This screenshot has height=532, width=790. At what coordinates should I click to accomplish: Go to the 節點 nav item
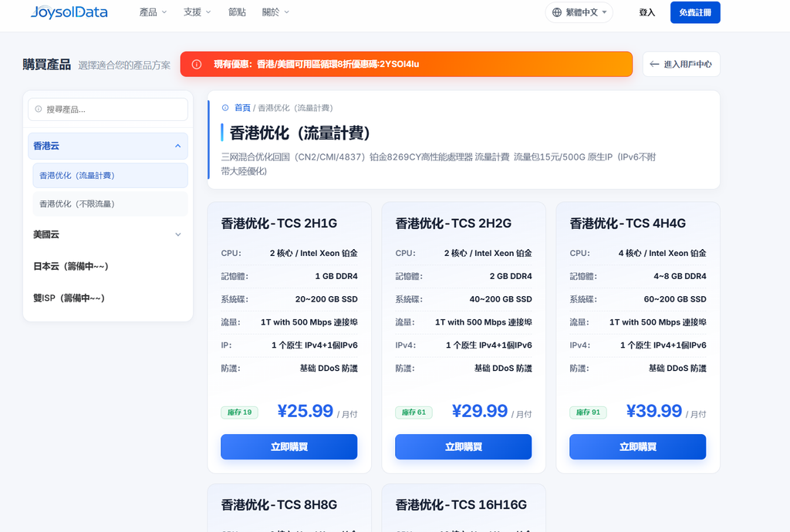tap(237, 12)
